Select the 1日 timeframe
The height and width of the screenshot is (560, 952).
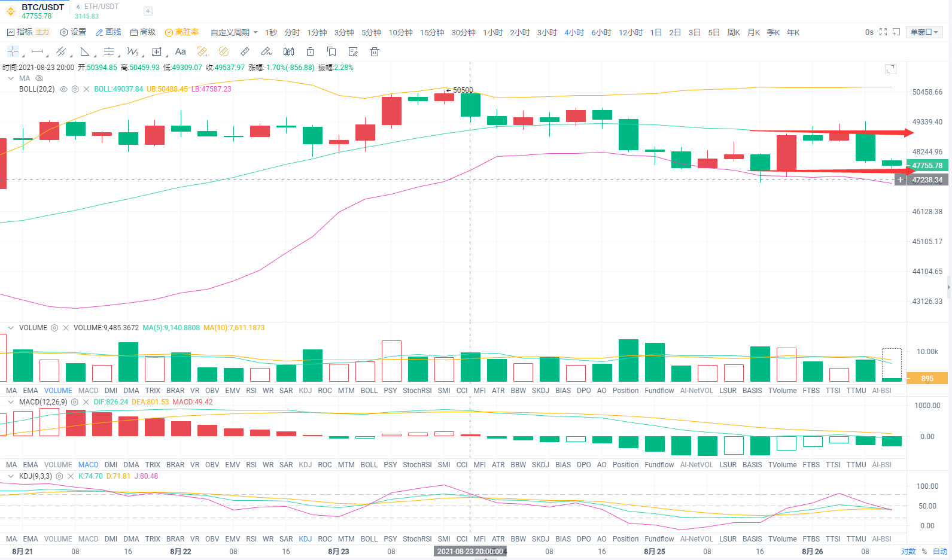coord(656,32)
